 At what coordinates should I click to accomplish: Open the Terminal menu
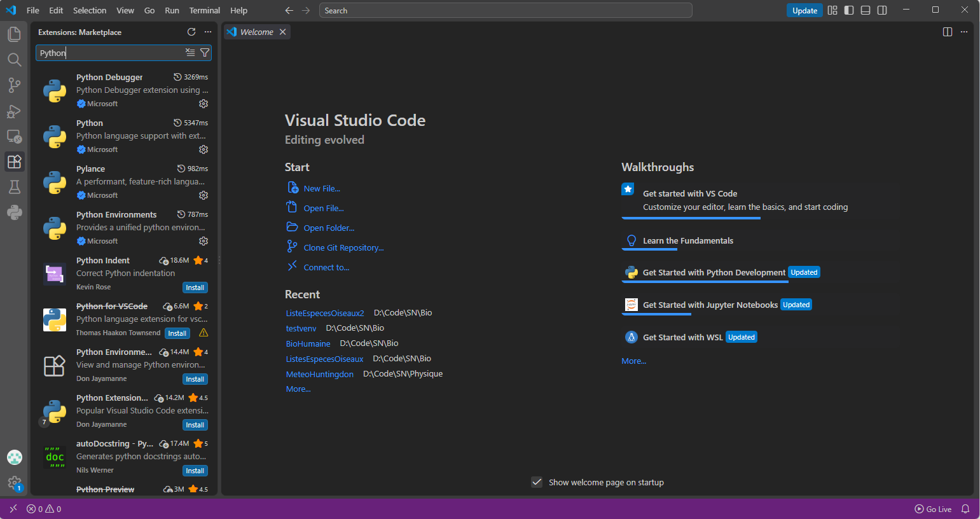pyautogui.click(x=205, y=10)
